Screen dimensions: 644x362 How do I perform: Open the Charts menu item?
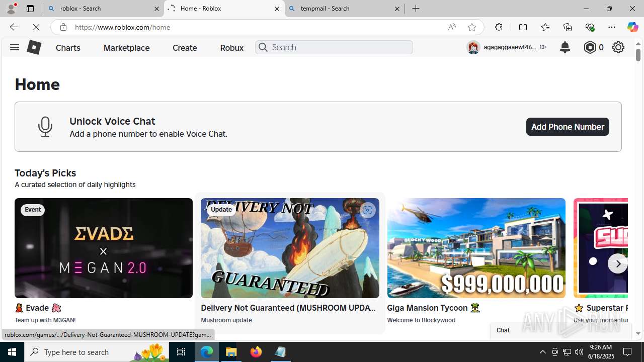click(68, 48)
